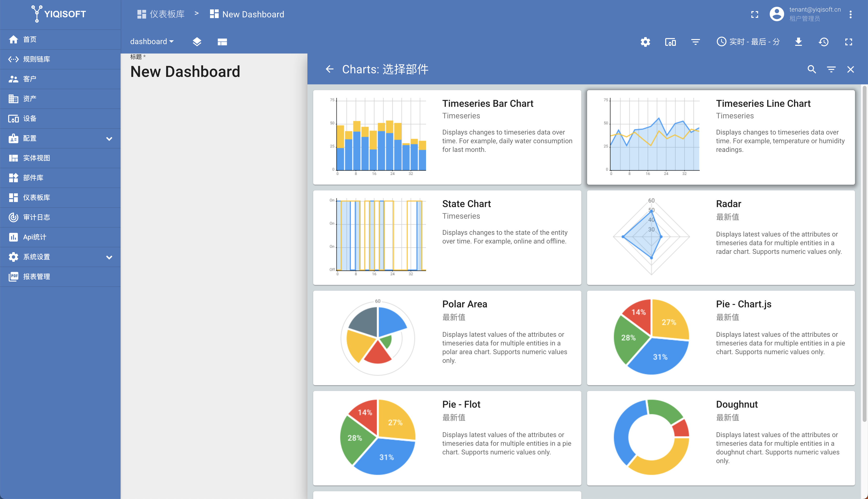868x499 pixels.
Task: Open entity aliases devices icon
Action: pos(670,42)
